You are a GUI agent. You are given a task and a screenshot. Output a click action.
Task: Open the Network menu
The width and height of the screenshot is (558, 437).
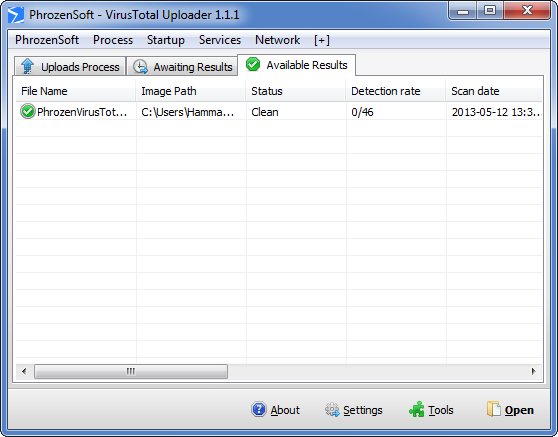click(x=278, y=40)
